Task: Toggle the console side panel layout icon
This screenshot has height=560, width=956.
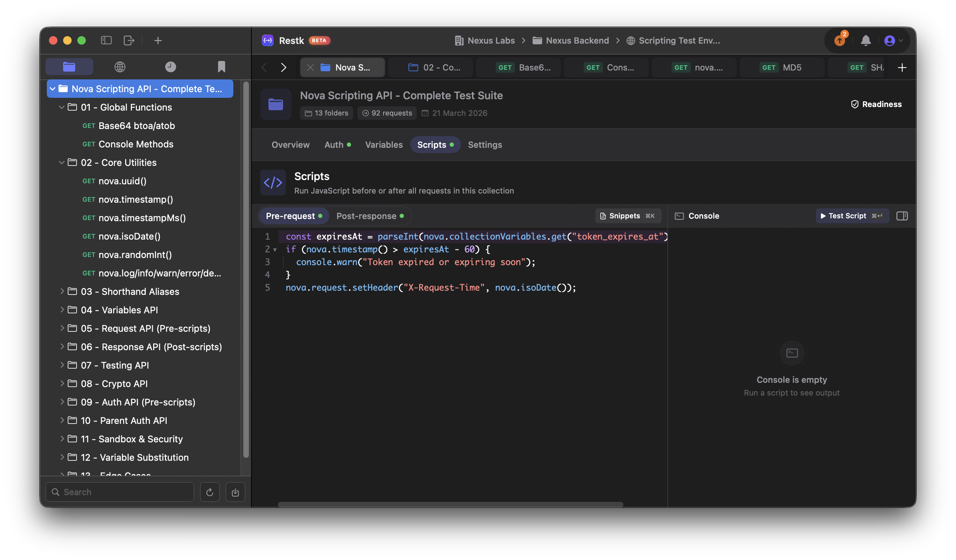Action: [x=902, y=216]
